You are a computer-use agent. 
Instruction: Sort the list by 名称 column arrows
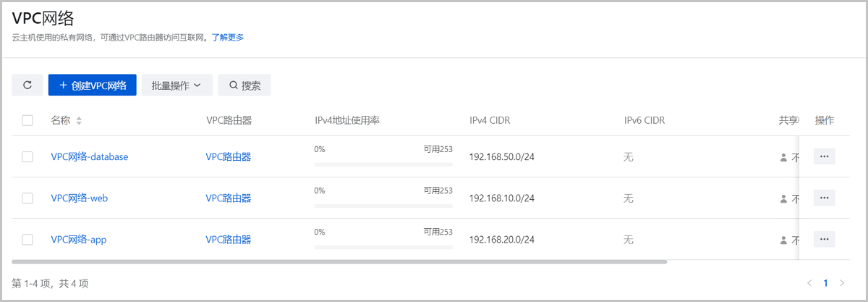click(79, 121)
